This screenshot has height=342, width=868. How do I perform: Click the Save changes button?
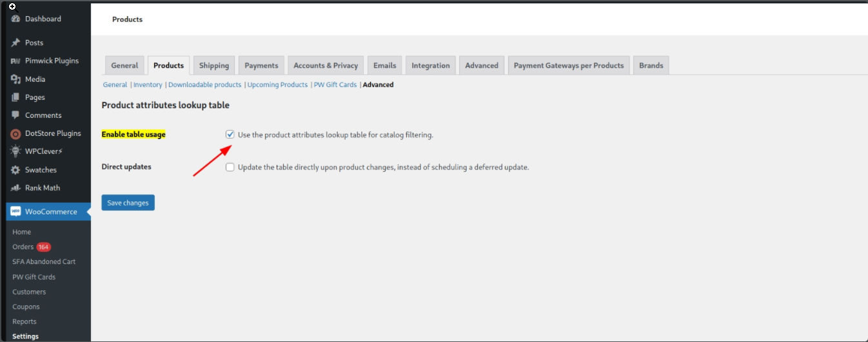128,203
